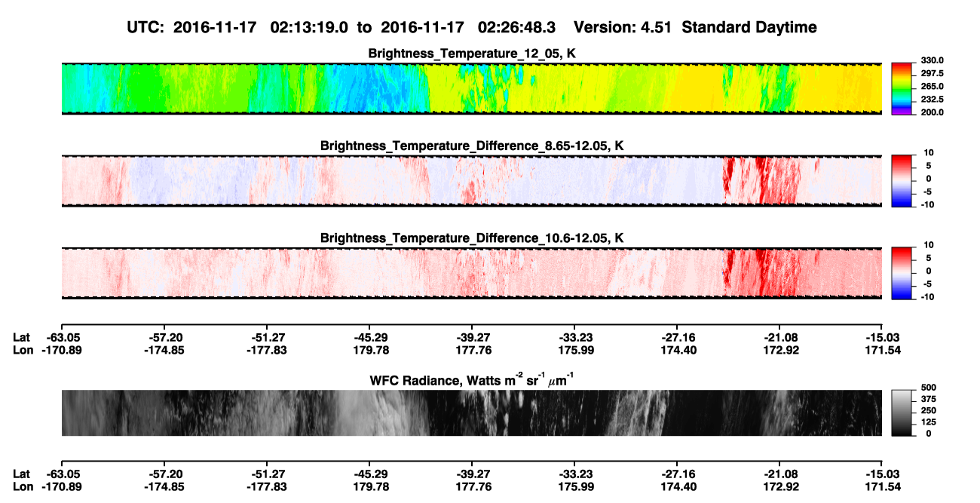Screen dimensions: 980x503
Task: Click latitude -15.03 on bottom axis
Action: pos(883,474)
